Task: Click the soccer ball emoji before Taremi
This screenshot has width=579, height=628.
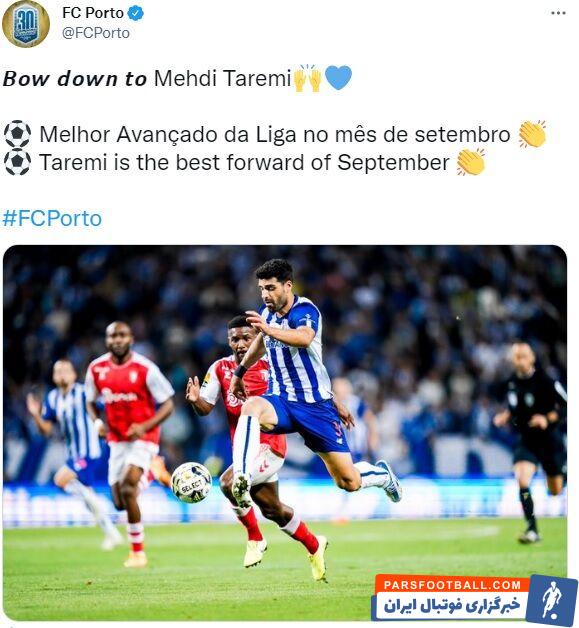Action: pyautogui.click(x=17, y=162)
